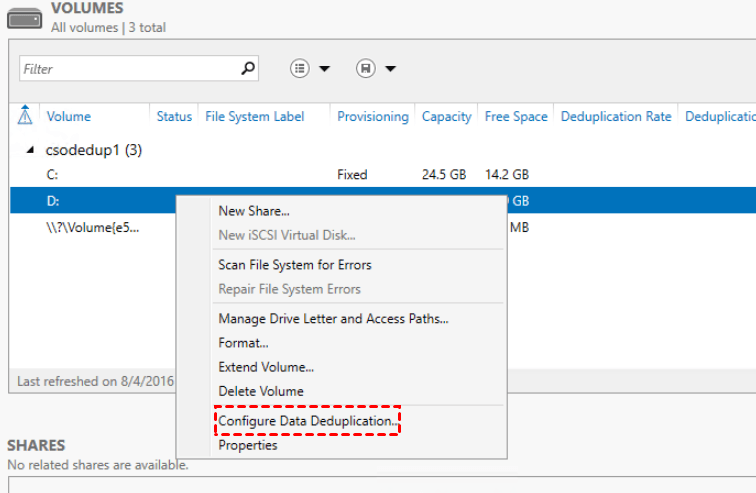This screenshot has height=493, width=756.
Task: Click Configure Data Deduplication
Action: tap(307, 421)
